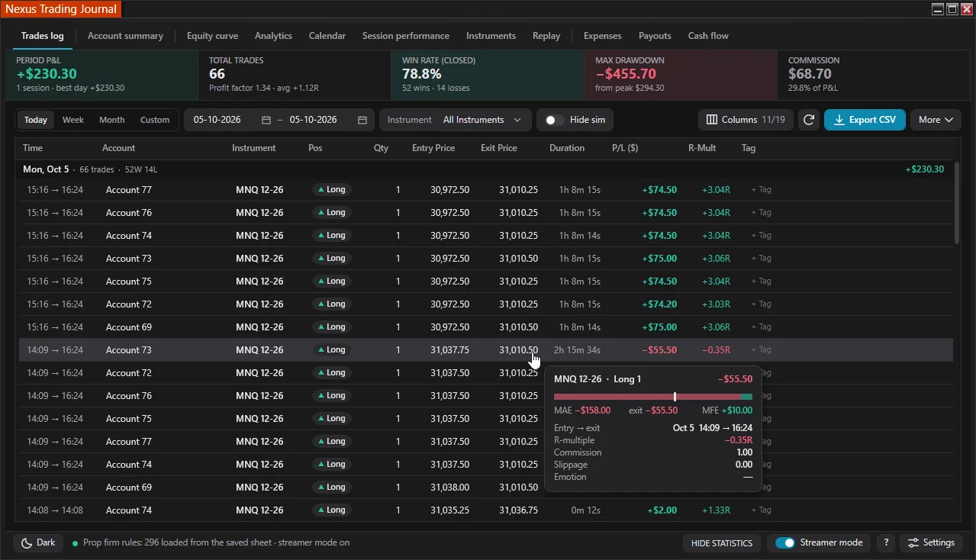Screen dimensions: 976x560
Task: Open the Payouts tab
Action: [x=655, y=36]
